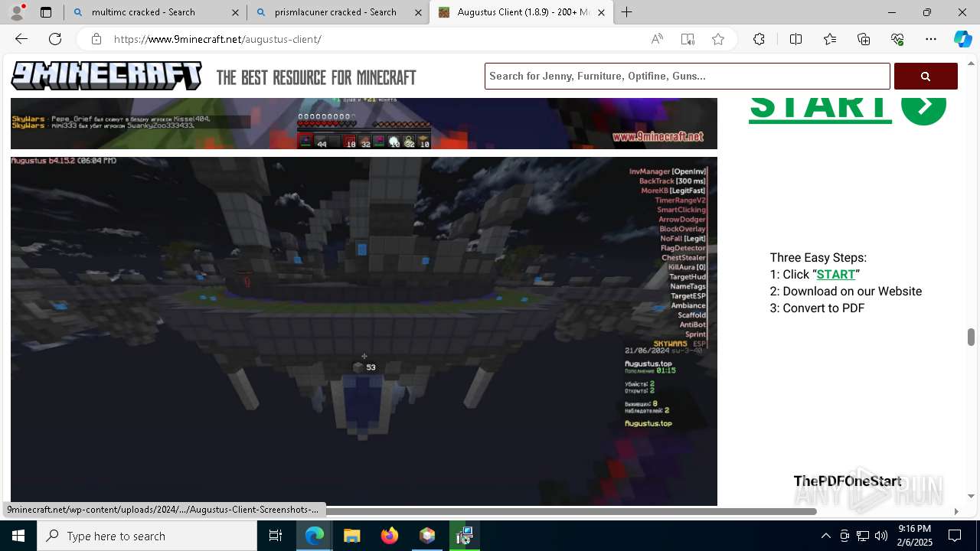The image size is (980, 551).
Task: Open Task View on the taskbar
Action: point(276,536)
